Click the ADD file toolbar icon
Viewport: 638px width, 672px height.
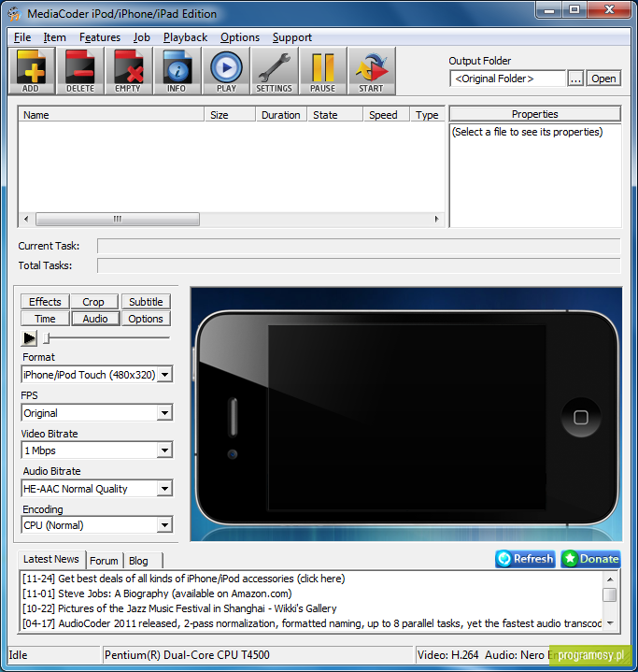pos(31,71)
